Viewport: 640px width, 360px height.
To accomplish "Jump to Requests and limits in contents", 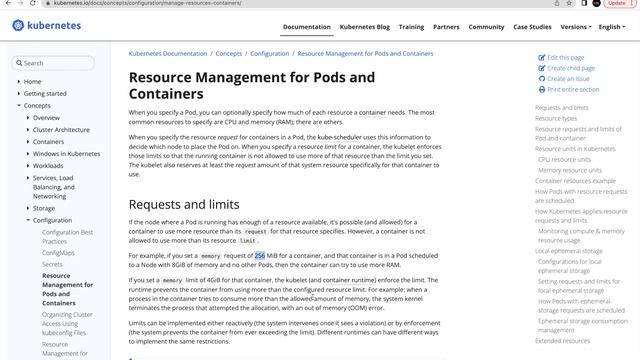I will (x=562, y=108).
